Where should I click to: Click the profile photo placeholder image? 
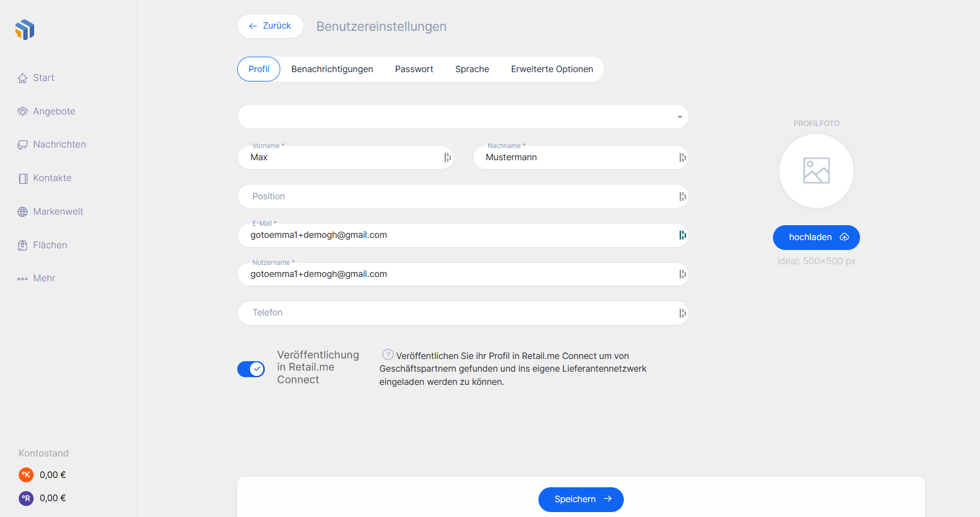[x=816, y=171]
